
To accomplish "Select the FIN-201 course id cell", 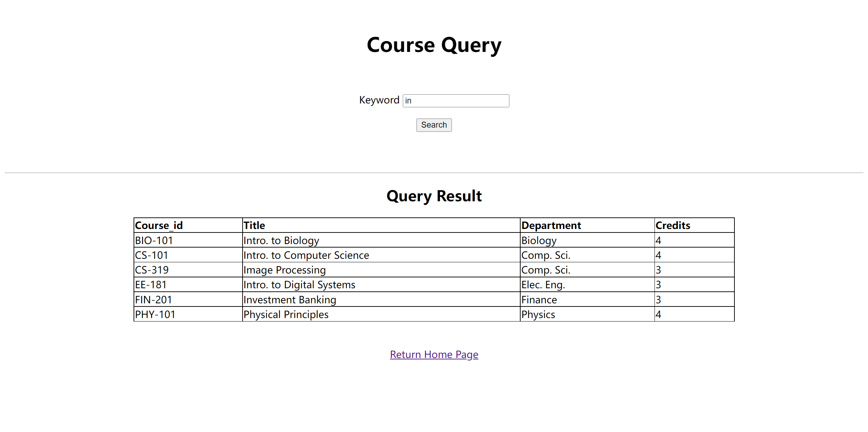I will click(x=154, y=300).
